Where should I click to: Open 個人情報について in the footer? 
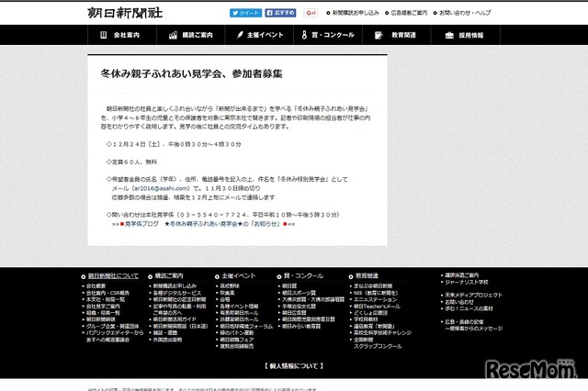[x=293, y=365]
